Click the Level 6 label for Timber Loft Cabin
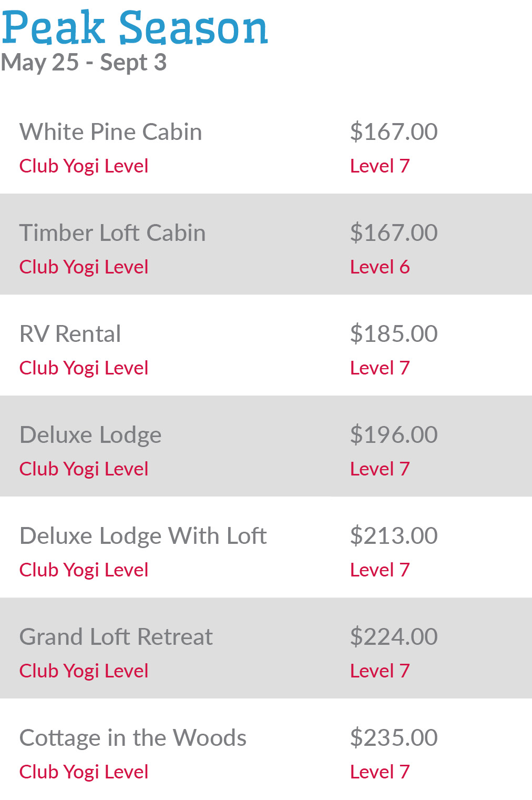The height and width of the screenshot is (800, 532). click(x=380, y=267)
